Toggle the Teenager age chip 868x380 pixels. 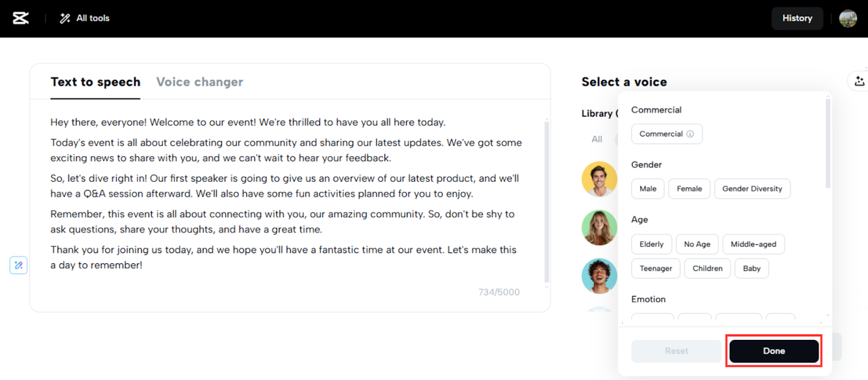[656, 269]
